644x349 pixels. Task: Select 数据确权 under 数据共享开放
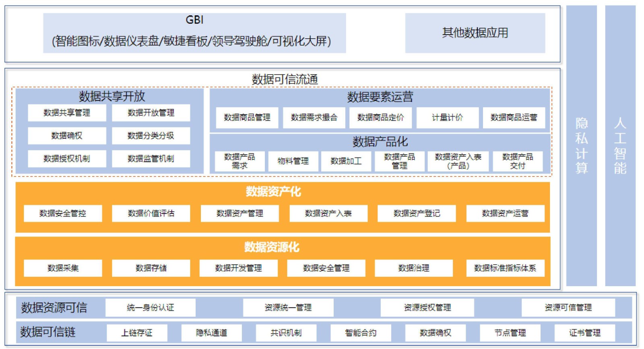[67, 136]
